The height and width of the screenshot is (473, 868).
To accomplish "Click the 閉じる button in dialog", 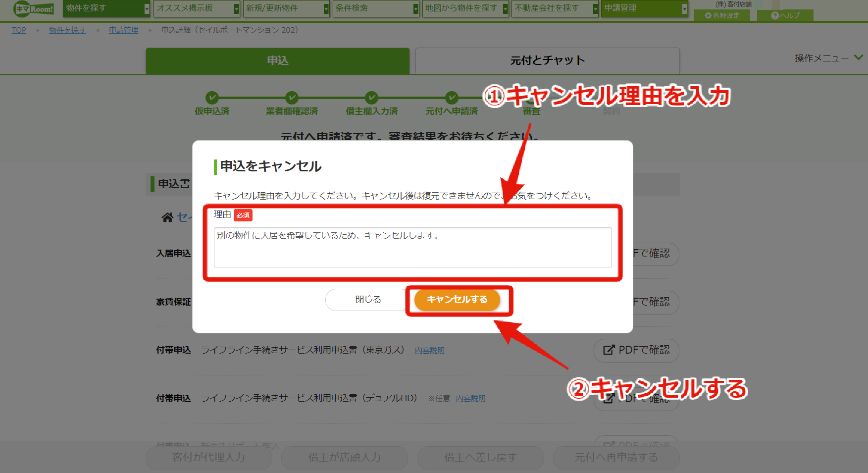I will coord(368,300).
